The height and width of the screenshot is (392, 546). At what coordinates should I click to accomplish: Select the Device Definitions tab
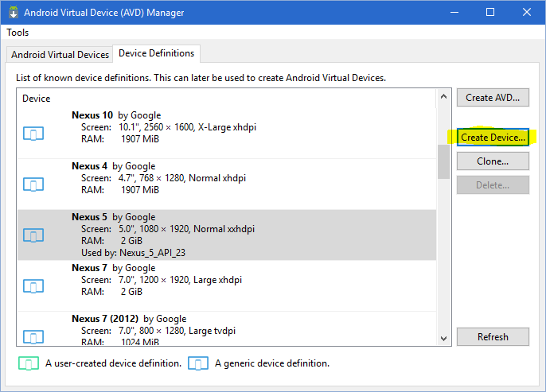[156, 53]
